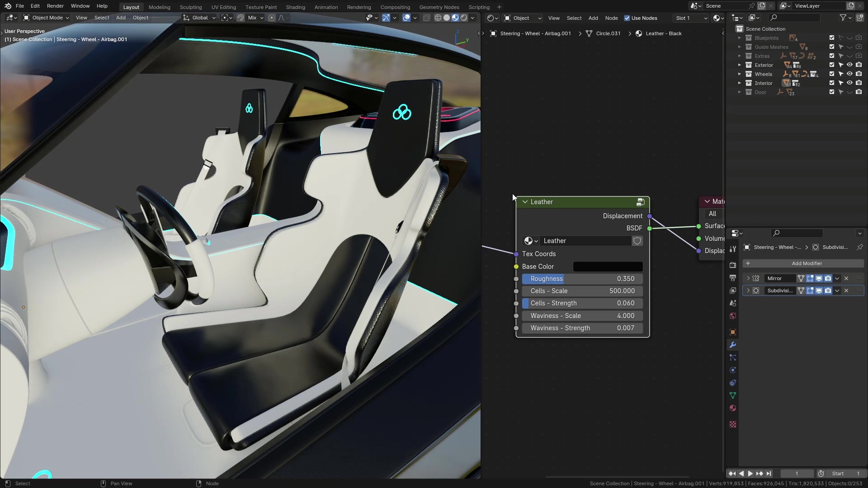The width and height of the screenshot is (868, 488).
Task: Click the Add Modifier button
Action: pos(803,263)
